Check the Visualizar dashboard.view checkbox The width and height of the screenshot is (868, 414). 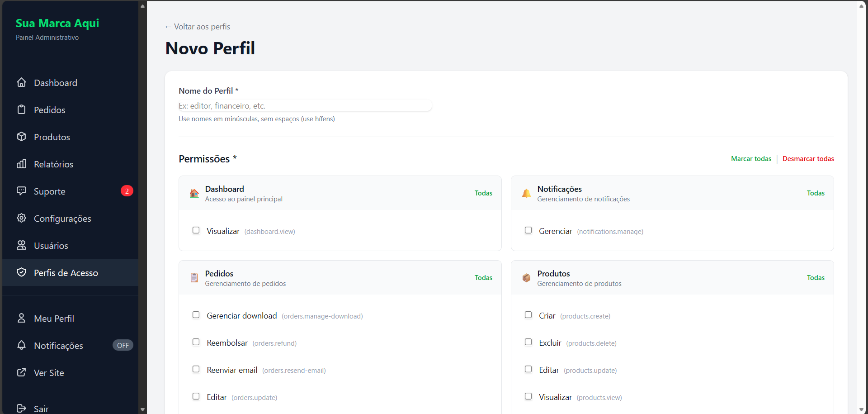[196, 230]
